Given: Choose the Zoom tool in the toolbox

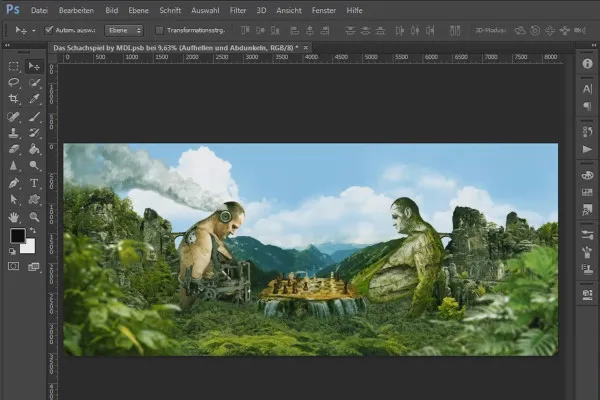Looking at the screenshot, I should [x=34, y=216].
